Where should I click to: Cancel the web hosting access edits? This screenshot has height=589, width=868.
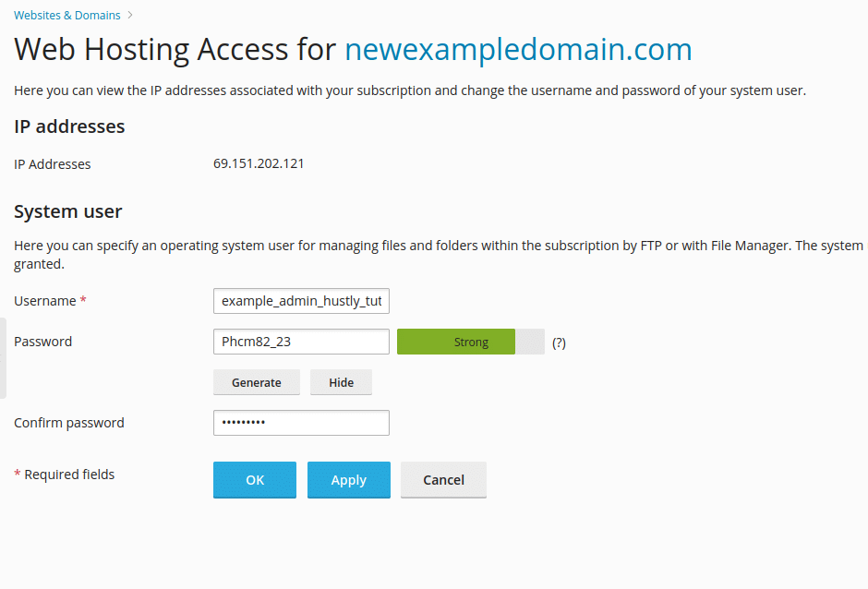pos(443,479)
